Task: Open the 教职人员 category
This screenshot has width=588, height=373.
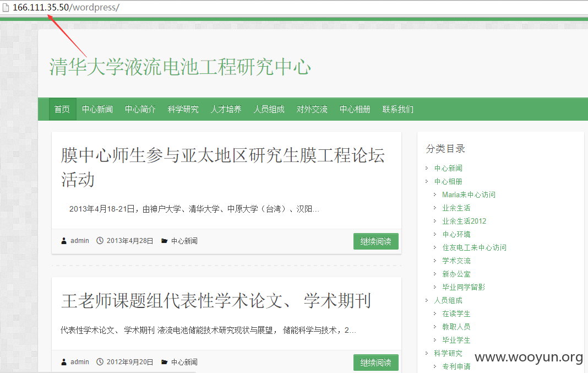Action: pos(456,327)
